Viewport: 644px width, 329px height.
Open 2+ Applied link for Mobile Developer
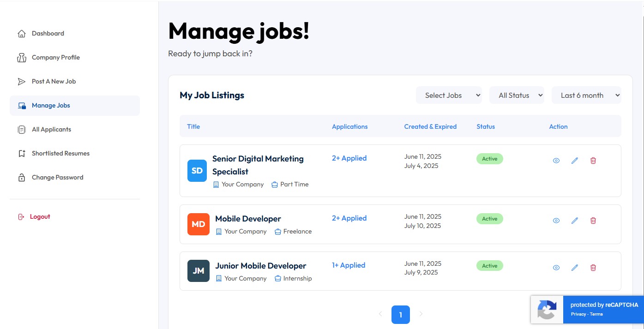click(349, 218)
